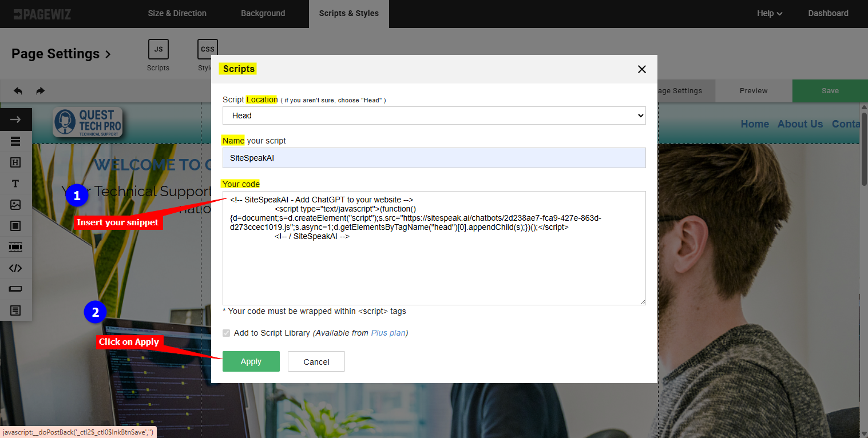Viewport: 868px width, 438px height.
Task: Click the "Your code" label
Action: 241,184
